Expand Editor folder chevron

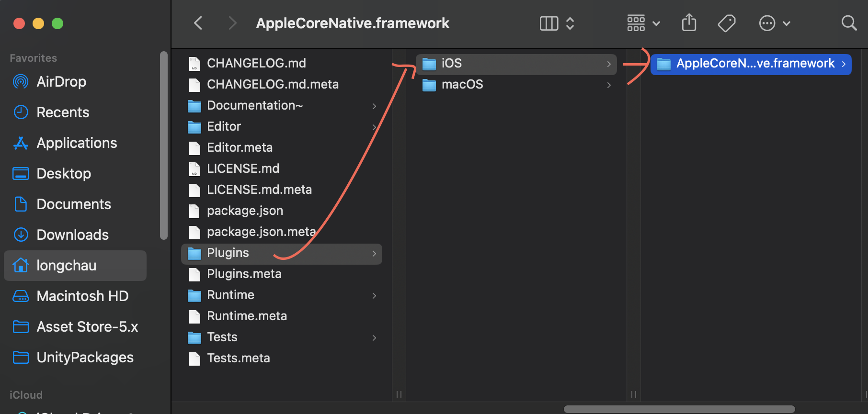pyautogui.click(x=374, y=127)
